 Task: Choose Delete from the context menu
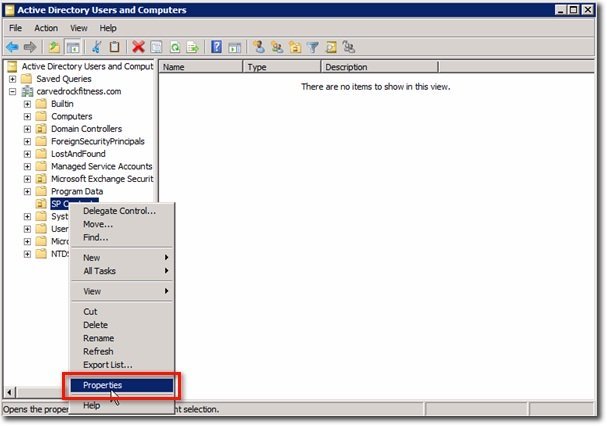[x=122, y=325]
